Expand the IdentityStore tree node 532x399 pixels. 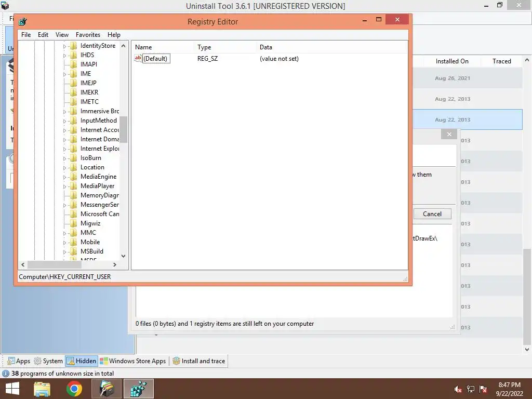pos(64,46)
